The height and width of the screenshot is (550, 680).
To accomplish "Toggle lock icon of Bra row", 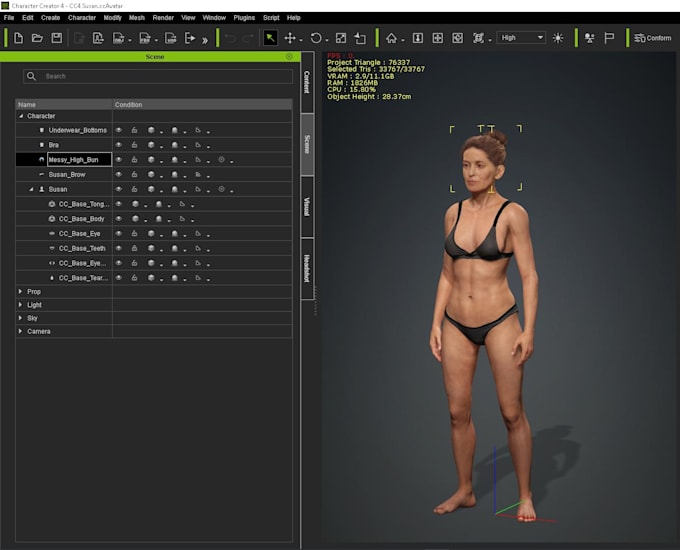I will (x=134, y=145).
